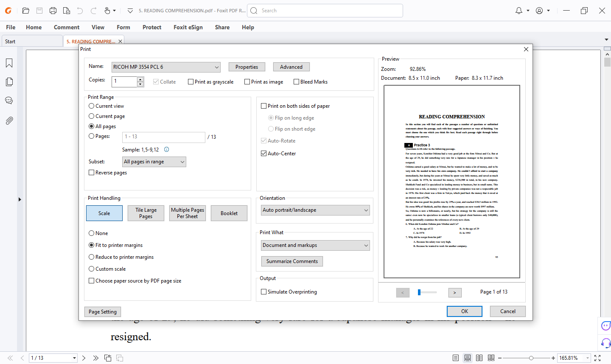Click the Pages range input field
Image resolution: width=611 pixels, height=364 pixels.
pos(163,137)
